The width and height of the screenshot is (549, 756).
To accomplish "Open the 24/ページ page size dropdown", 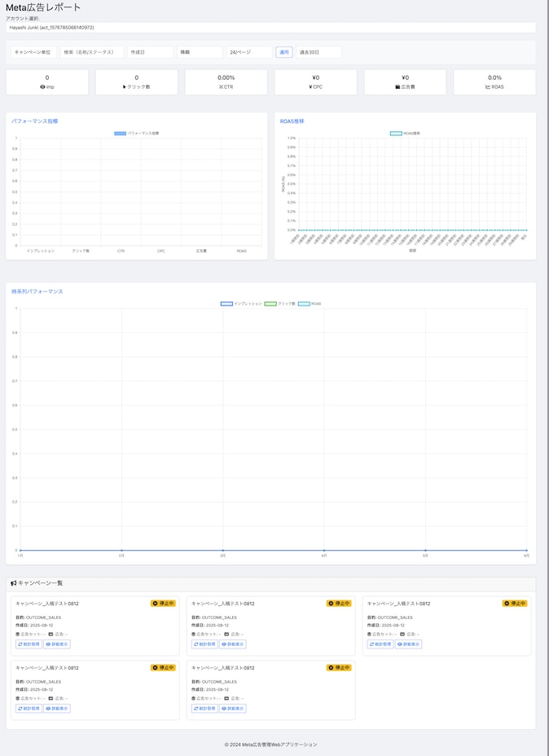I will click(x=249, y=52).
